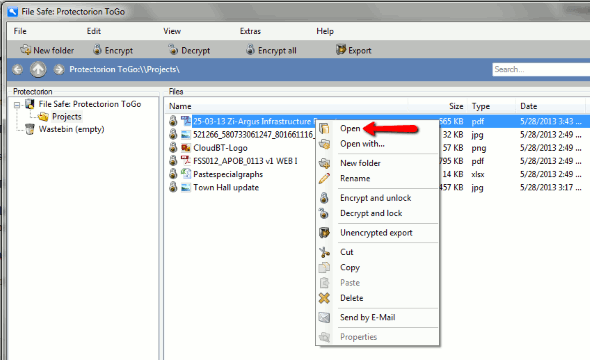Go back with the left arrow navigation icon
The height and width of the screenshot is (360, 590).
[x=17, y=70]
